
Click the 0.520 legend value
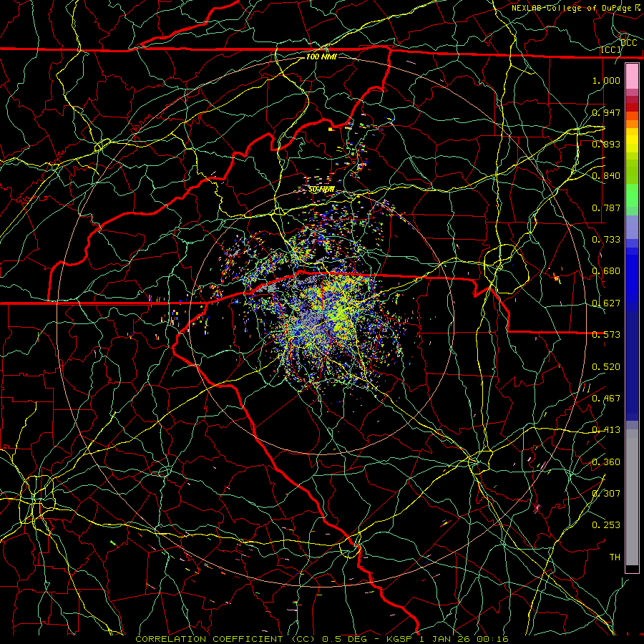(606, 366)
